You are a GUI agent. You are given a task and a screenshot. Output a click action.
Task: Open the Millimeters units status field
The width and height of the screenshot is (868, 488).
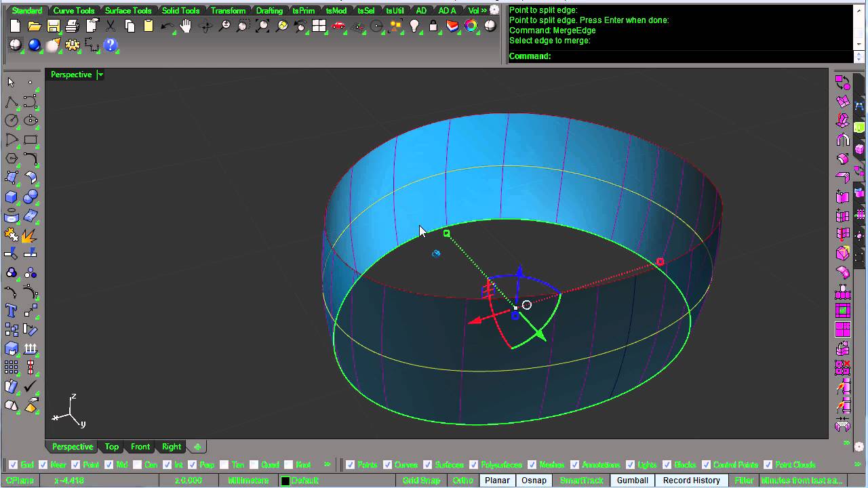248,481
